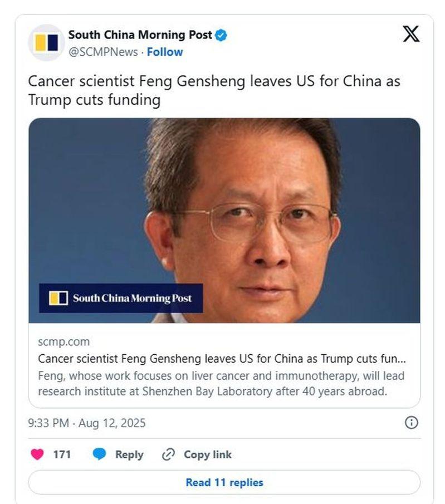Screen dimensions: 445x504
Task: Click the article summary about Shenzhen Bay Laboratory
Action: 221,384
